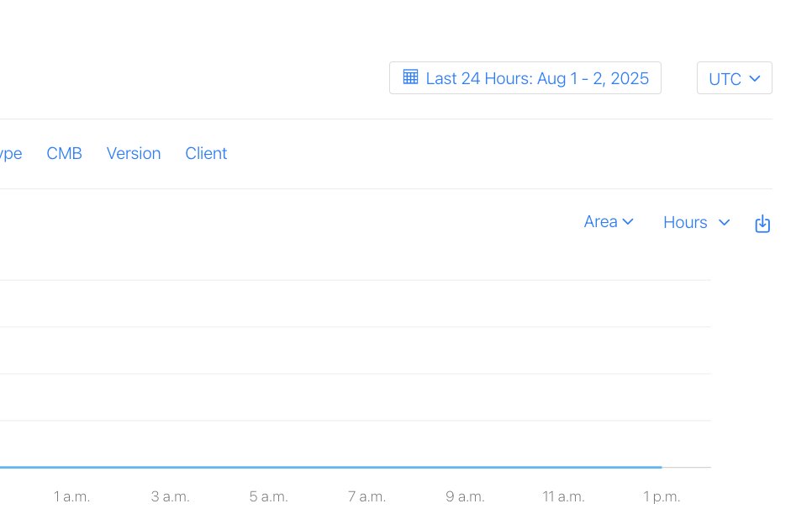The image size is (812, 530).
Task: Open the Hours granularity dropdown
Action: [696, 222]
